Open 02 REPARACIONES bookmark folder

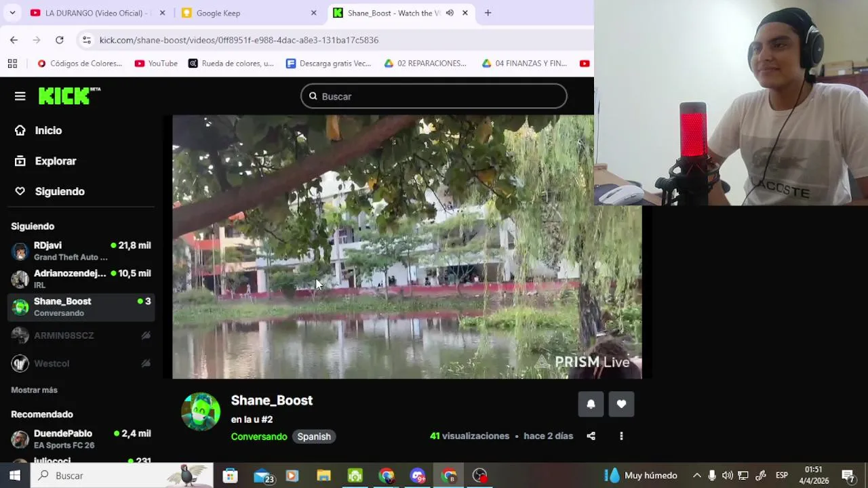click(x=425, y=63)
